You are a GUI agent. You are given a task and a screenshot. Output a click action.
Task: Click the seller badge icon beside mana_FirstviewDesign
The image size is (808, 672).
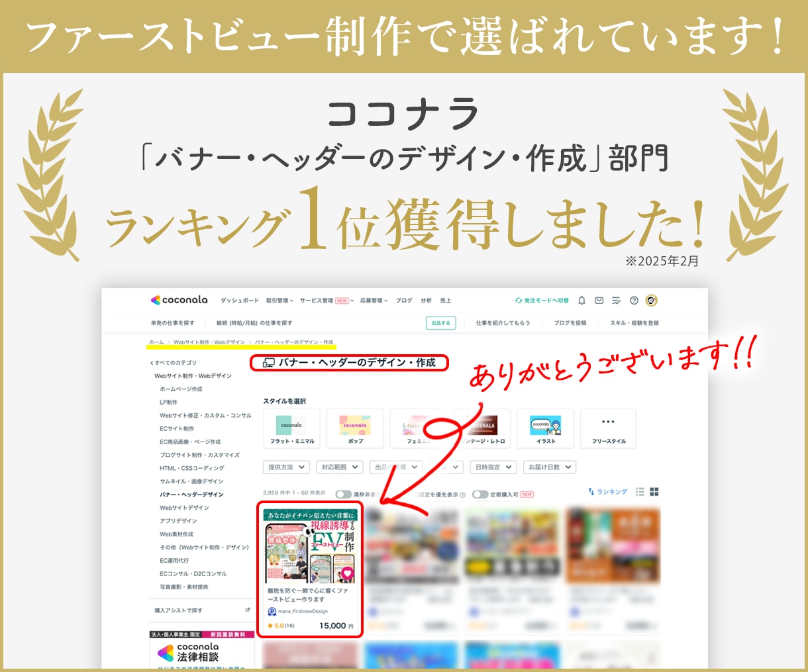point(272,612)
